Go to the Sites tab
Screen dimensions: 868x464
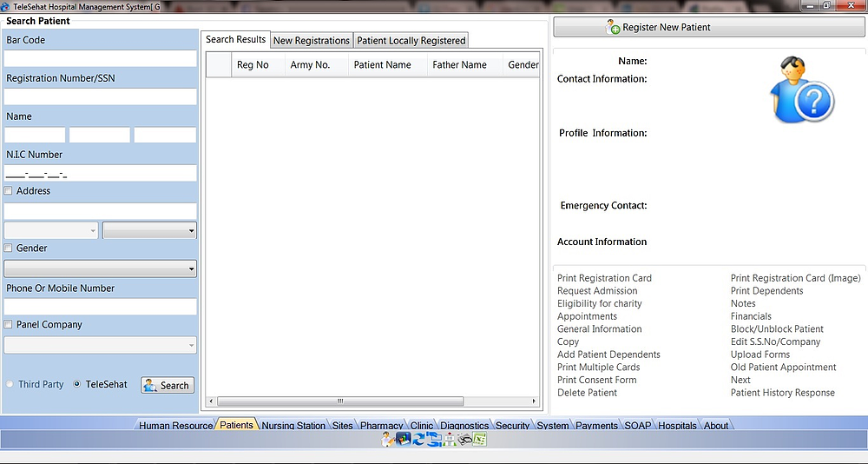(343, 425)
